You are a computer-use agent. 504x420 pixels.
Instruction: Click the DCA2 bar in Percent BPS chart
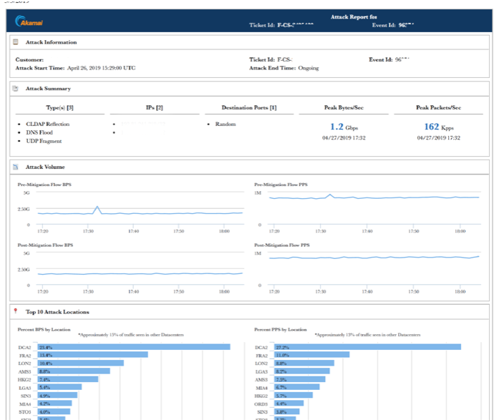[132, 347]
